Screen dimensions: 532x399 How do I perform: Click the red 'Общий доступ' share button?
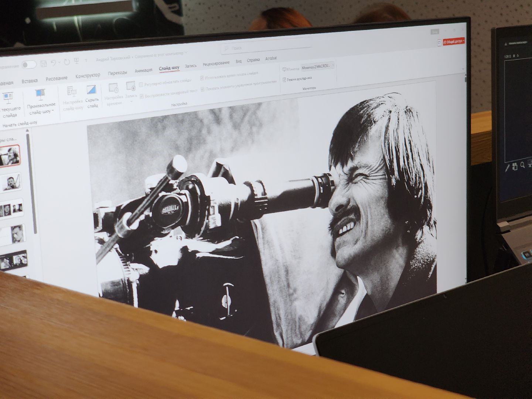coord(454,42)
